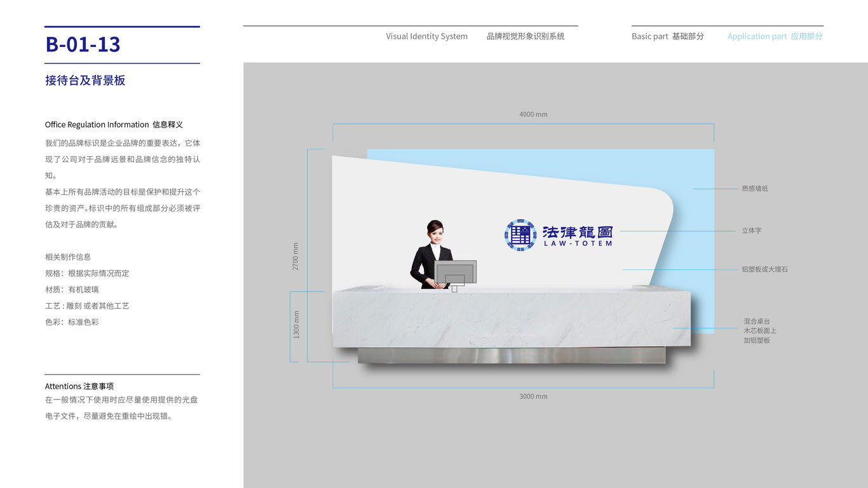The image size is (868, 488).
Task: Click the 铝塑板或大理石 callout label
Action: point(765,269)
